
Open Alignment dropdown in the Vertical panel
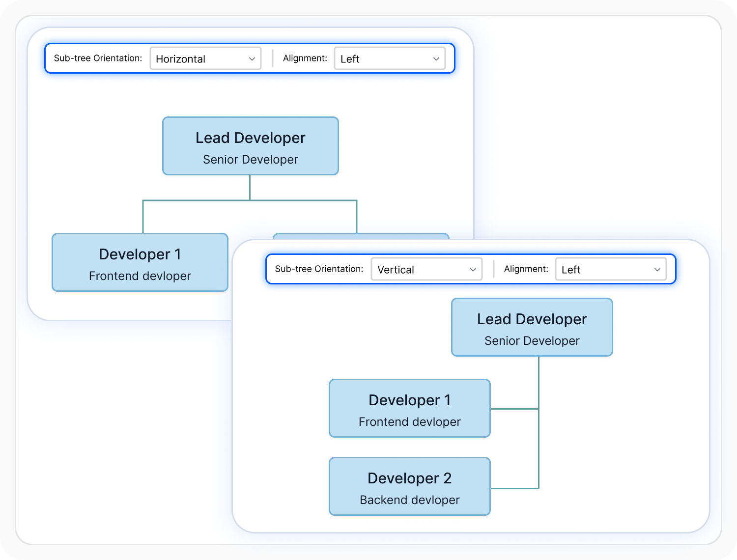tap(611, 269)
